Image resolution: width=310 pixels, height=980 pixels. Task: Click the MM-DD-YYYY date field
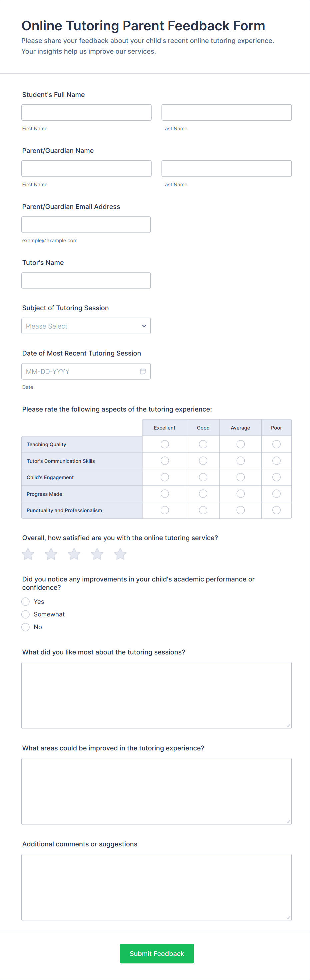click(86, 371)
